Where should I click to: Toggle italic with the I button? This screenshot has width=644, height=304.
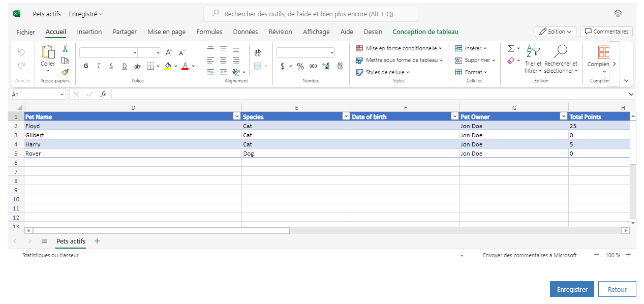[99, 66]
